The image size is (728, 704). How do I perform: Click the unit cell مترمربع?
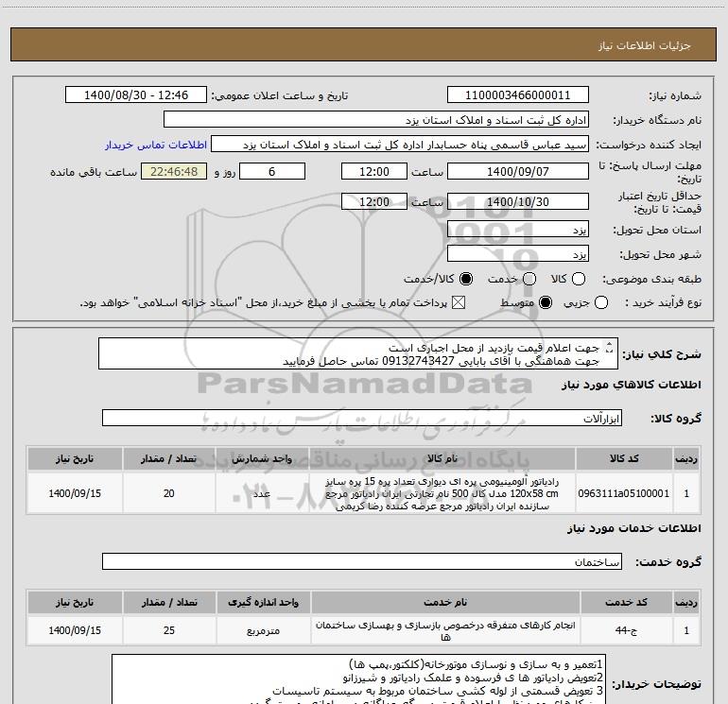[x=263, y=630]
